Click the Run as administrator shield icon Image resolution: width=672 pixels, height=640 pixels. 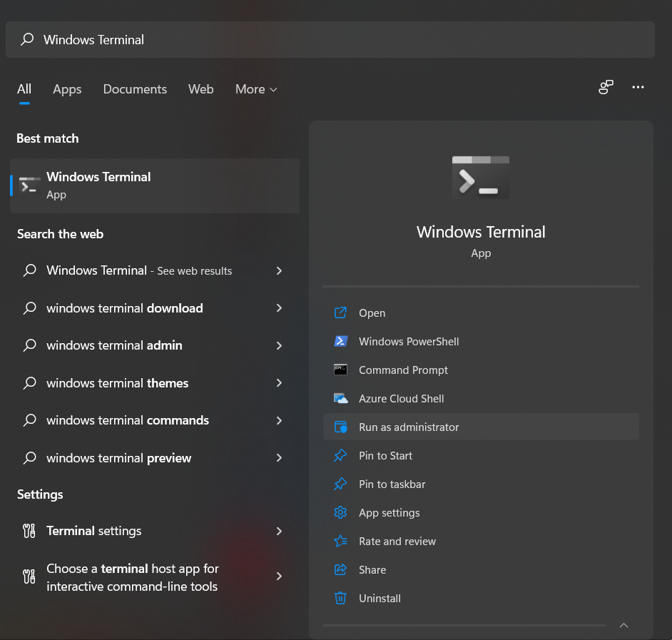click(x=341, y=427)
